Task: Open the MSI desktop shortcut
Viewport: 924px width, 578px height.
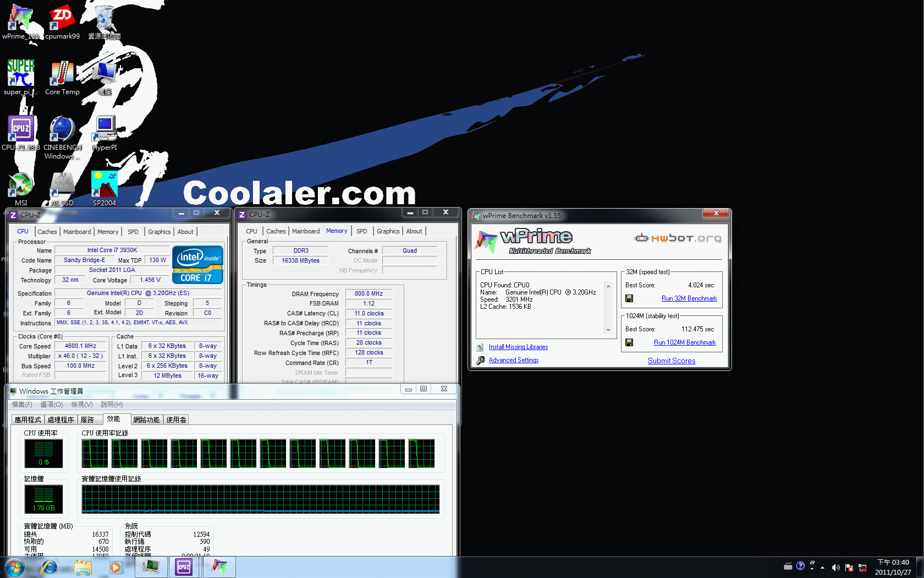Action: pyautogui.click(x=21, y=189)
